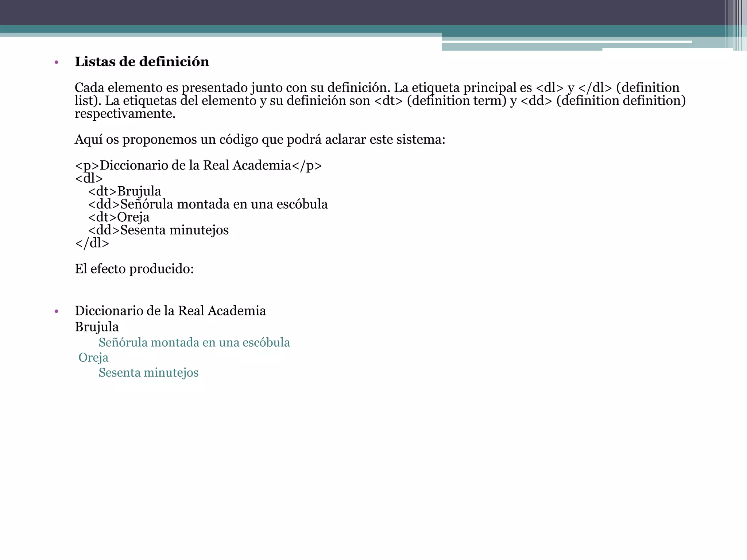The width and height of the screenshot is (747, 560).
Task: Click the code line '<p>Diccionario de la Real Academia</p>'
Action: pos(198,166)
